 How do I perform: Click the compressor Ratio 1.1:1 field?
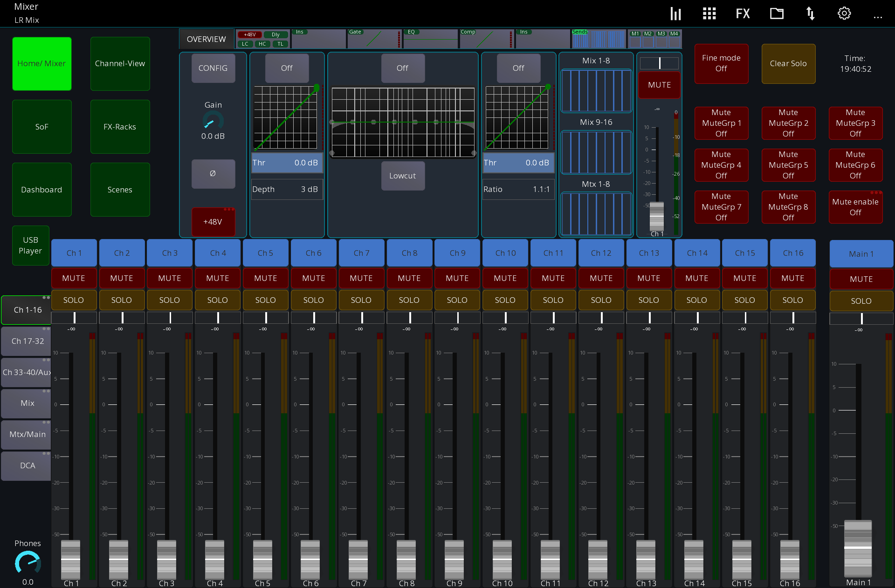[518, 190]
